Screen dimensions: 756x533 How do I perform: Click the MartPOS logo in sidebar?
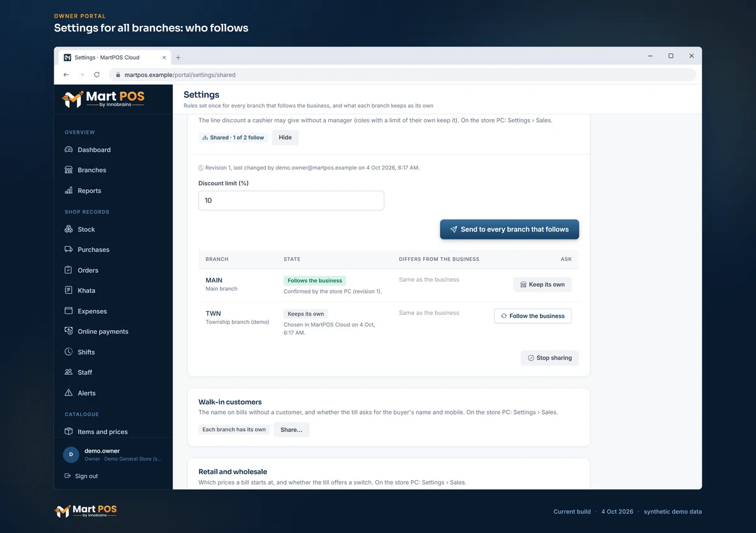coord(104,99)
